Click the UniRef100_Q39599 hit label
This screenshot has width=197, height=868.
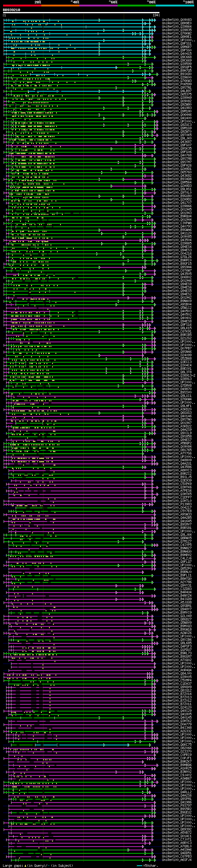coord(177,64)
